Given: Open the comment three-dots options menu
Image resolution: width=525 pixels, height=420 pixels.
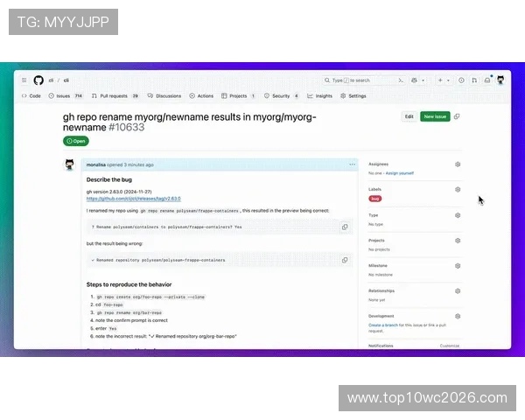Looking at the screenshot, I should pyautogui.click(x=353, y=164).
